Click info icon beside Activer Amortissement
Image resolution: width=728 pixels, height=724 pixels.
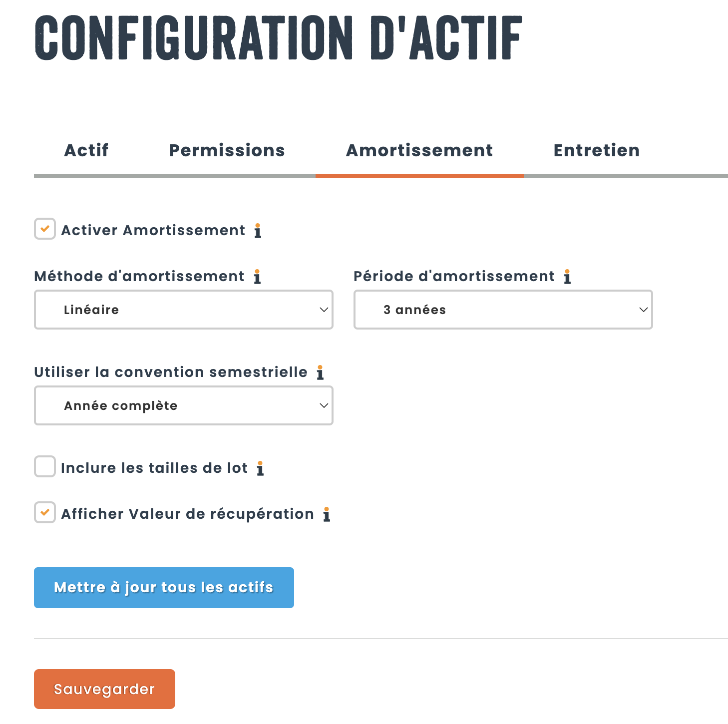[x=258, y=231]
